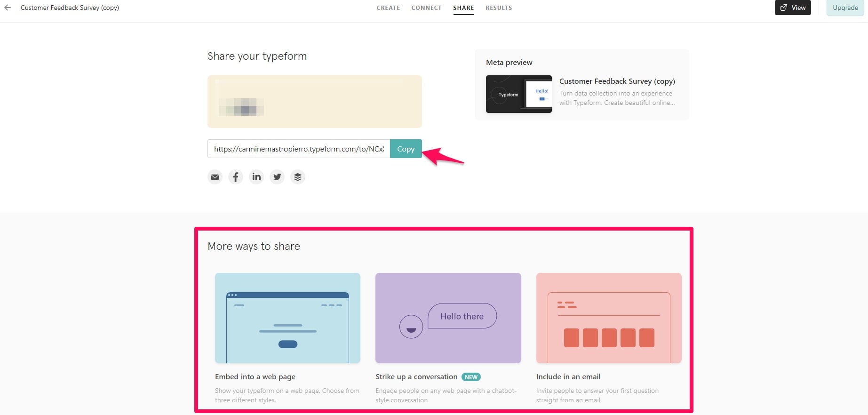Click 'Engage people on any web page' description

click(446, 395)
